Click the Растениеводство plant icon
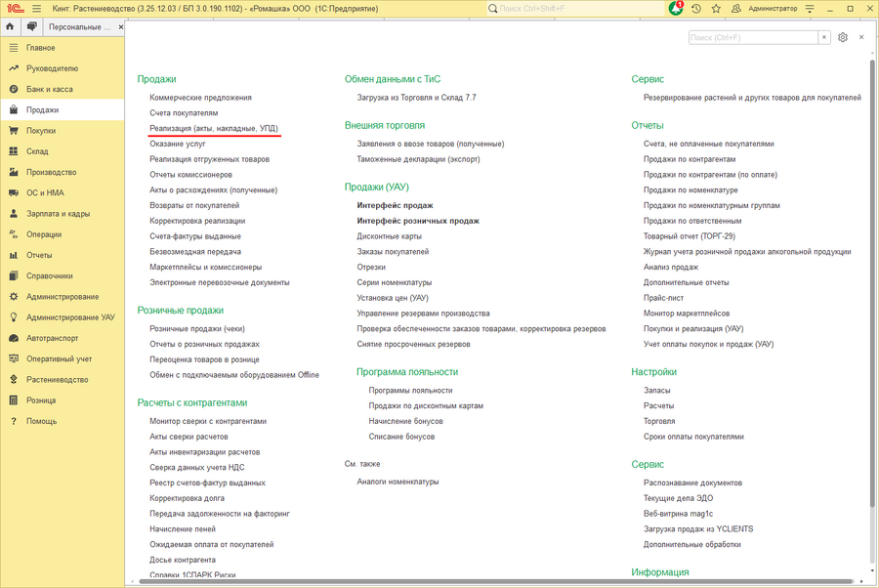Viewport: 879px width, 588px height. [14, 380]
